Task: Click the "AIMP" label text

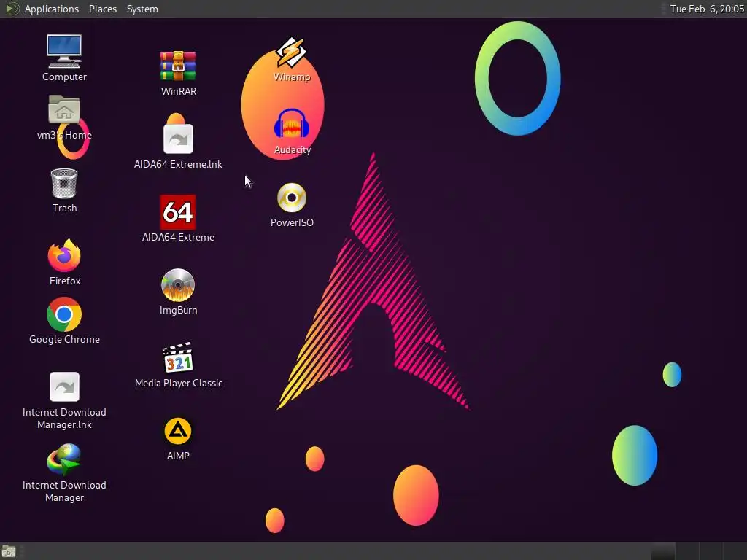Action: [178, 456]
